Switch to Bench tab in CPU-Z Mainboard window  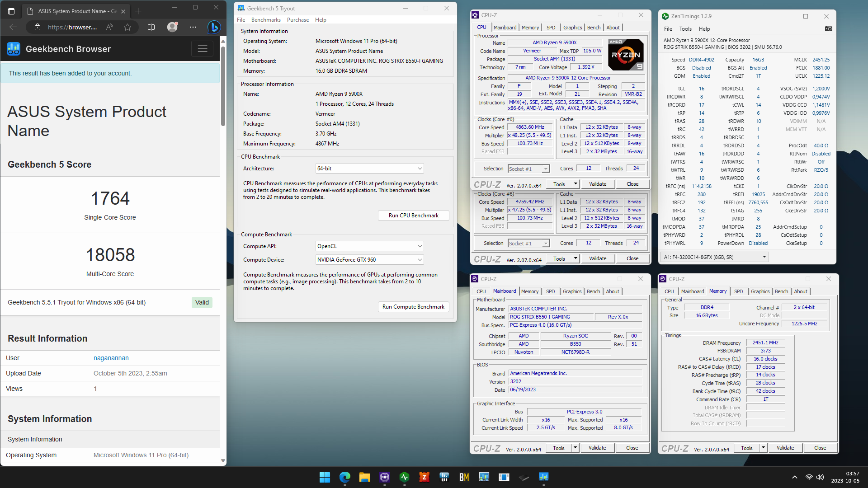pyautogui.click(x=593, y=291)
